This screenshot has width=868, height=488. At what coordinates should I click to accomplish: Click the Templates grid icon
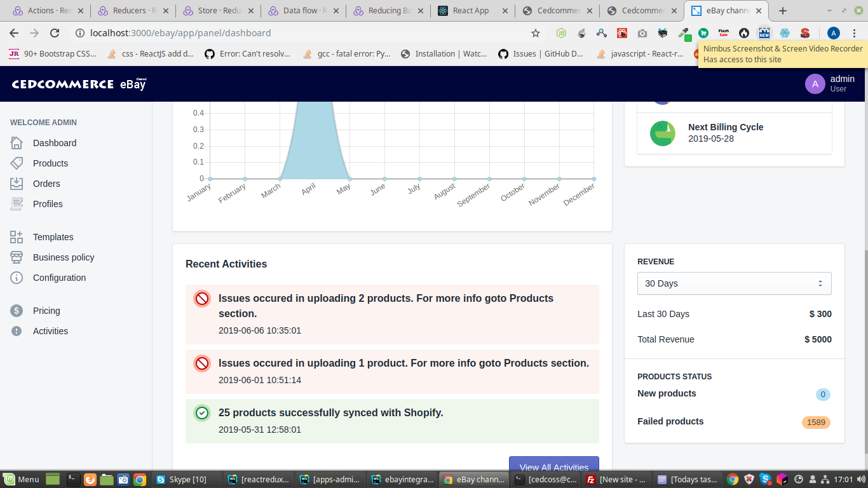coord(17,237)
